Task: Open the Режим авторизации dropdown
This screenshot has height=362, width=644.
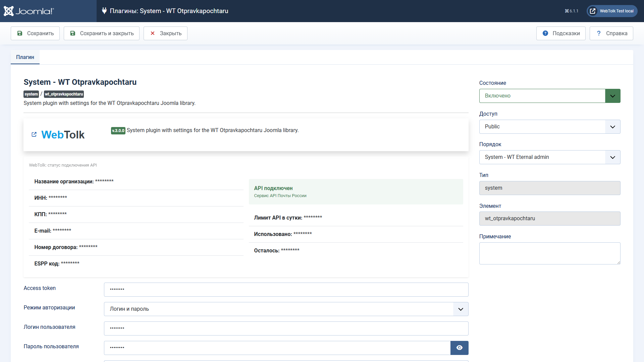Action: pyautogui.click(x=286, y=309)
